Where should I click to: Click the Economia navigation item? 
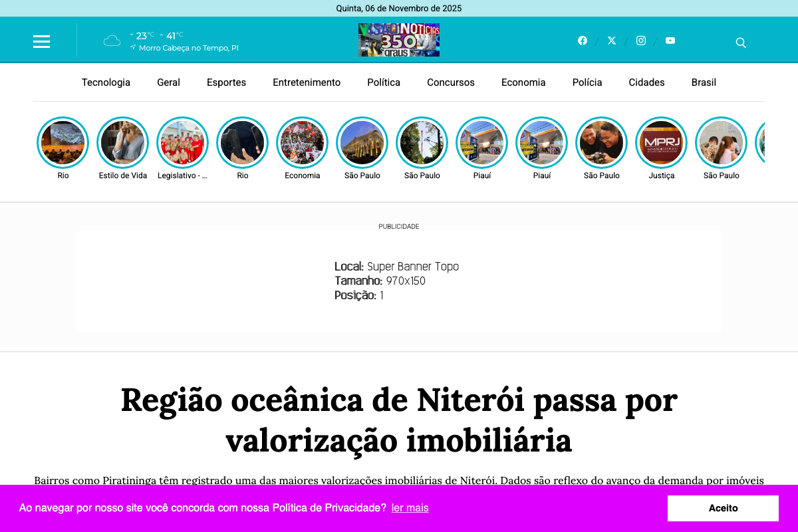pos(523,82)
